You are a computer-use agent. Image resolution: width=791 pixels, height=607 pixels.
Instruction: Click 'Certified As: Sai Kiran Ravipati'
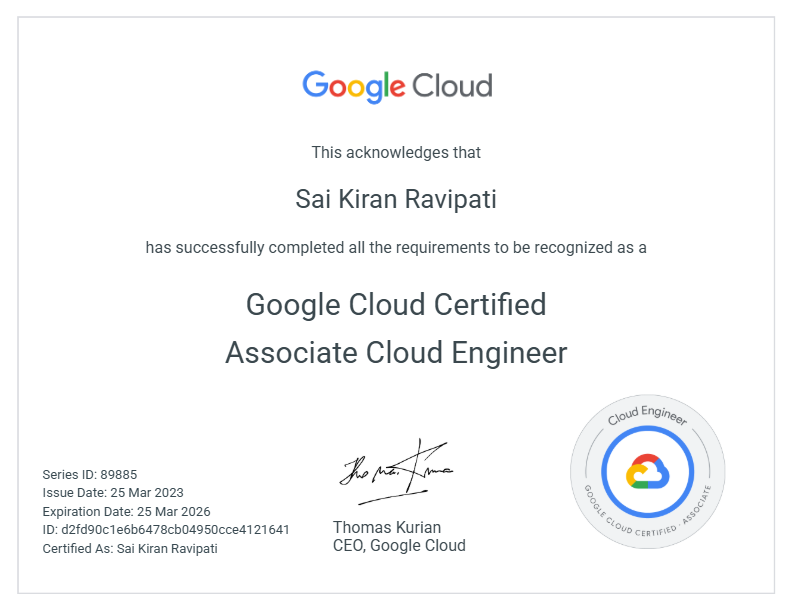coord(130,548)
